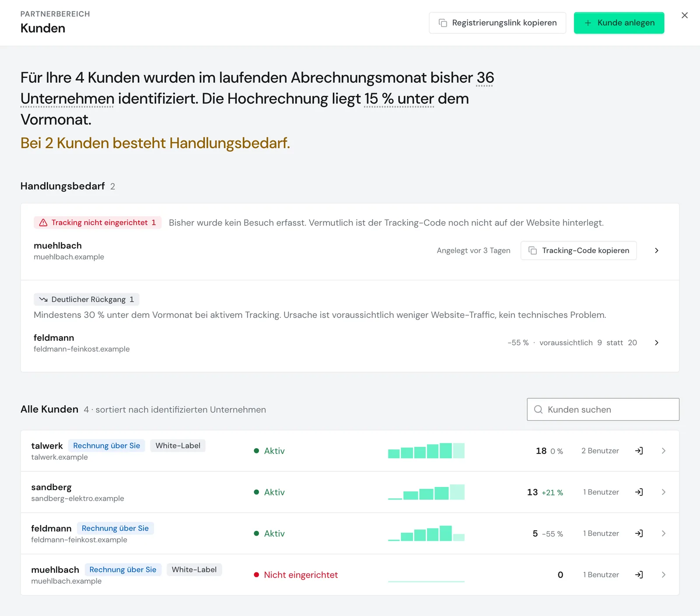Image resolution: width=700 pixels, height=616 pixels.
Task: Click the feldmann activity bar chart
Action: (x=426, y=533)
